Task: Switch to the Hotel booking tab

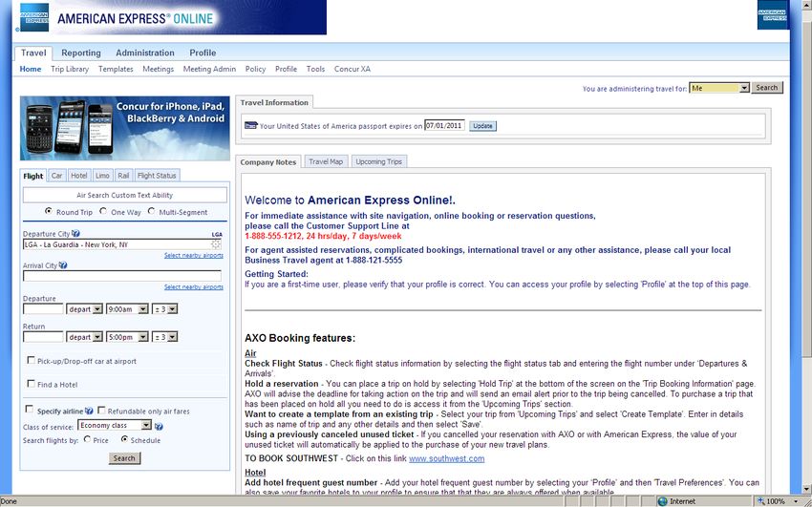Action: tap(78, 176)
